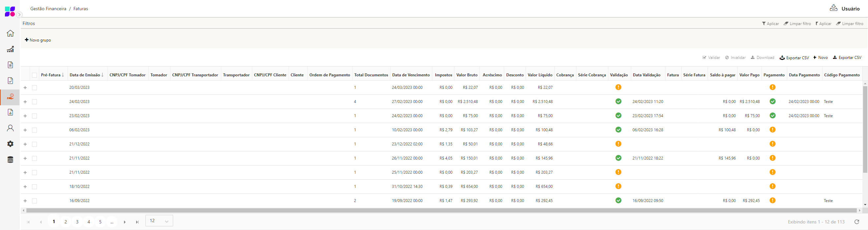Open the database stack sidebar icon
This screenshot has height=230, width=868.
pyautogui.click(x=11, y=160)
